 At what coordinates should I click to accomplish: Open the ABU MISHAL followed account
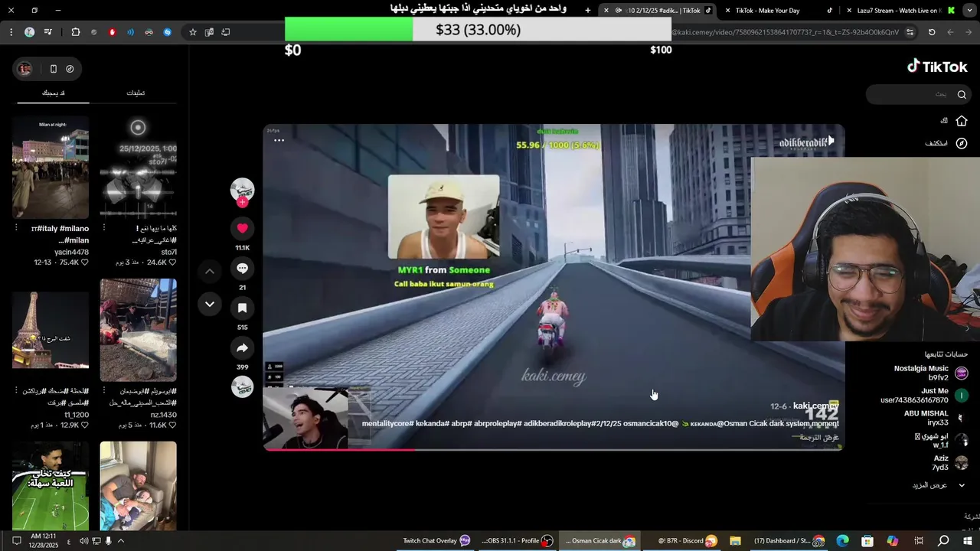(936, 418)
